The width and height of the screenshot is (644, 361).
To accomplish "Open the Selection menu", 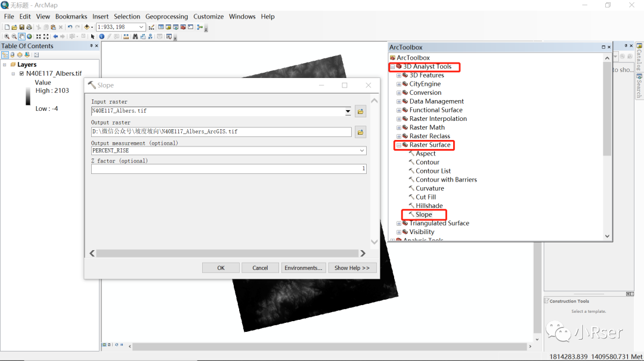I will [x=127, y=17].
